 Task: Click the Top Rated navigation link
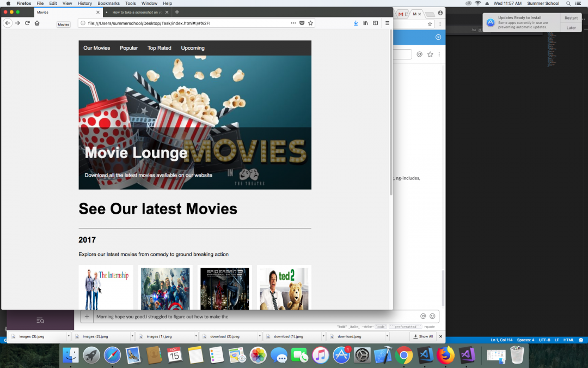(x=159, y=48)
